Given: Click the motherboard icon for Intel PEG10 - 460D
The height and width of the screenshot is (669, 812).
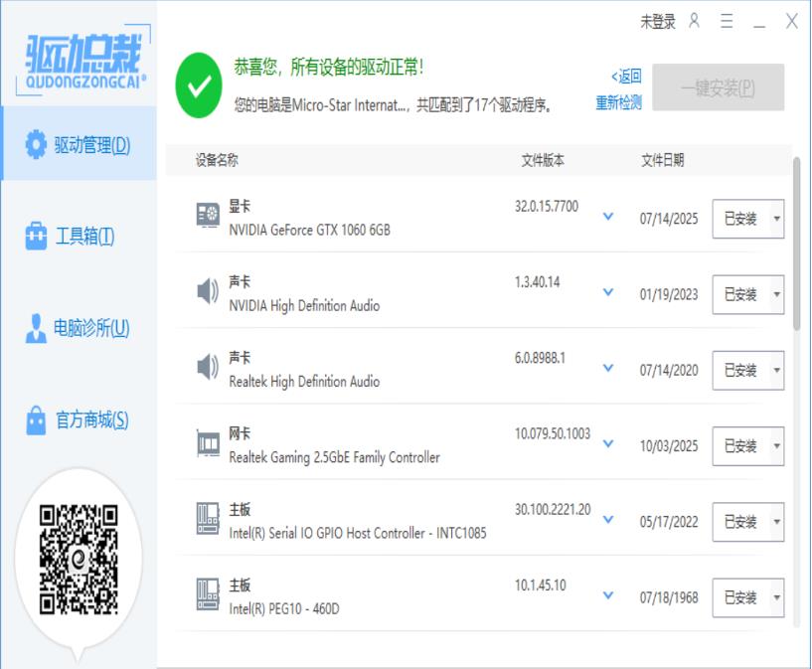Looking at the screenshot, I should coord(208,594).
